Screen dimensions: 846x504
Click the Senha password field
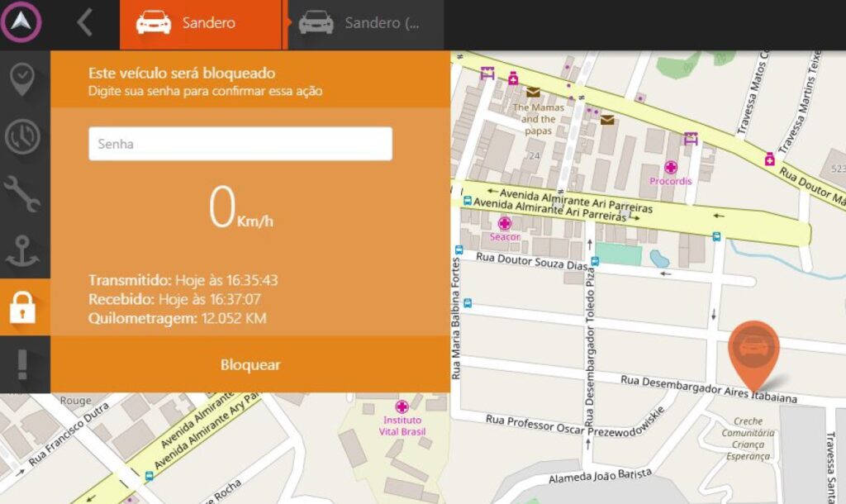pos(240,144)
